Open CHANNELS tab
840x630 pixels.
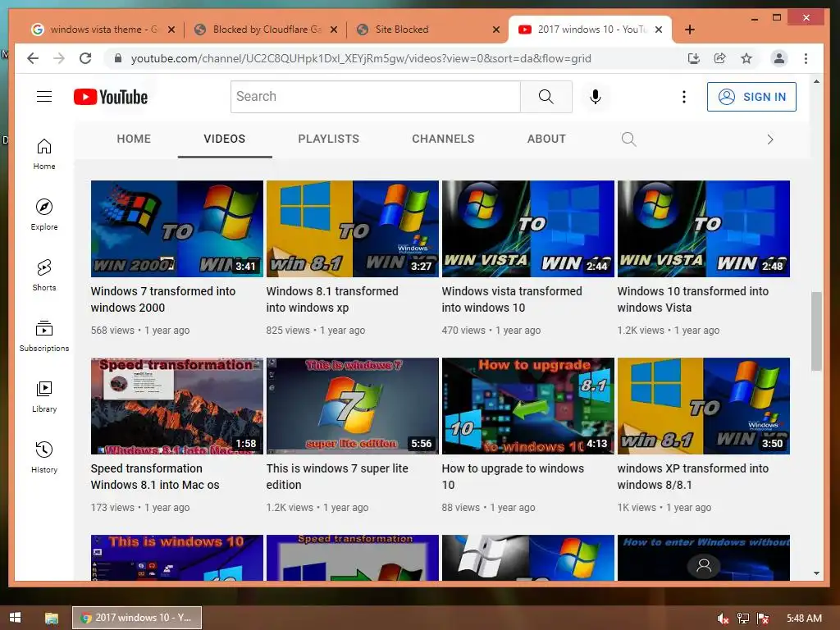(x=443, y=139)
